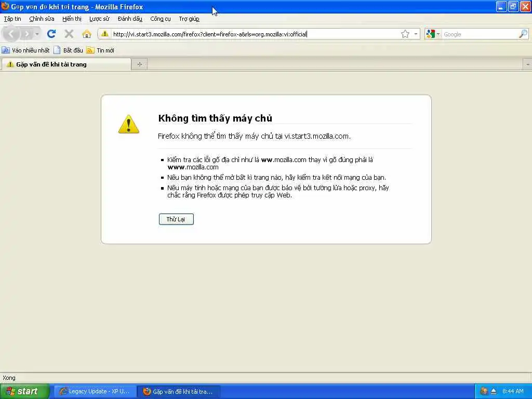Open the list all tabs dropdown
The image size is (532, 399).
pos(528,64)
